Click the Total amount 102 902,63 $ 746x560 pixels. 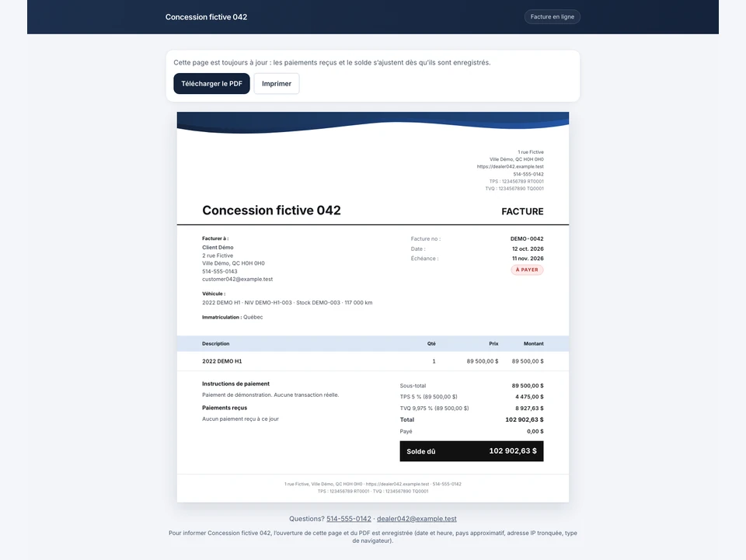point(525,419)
